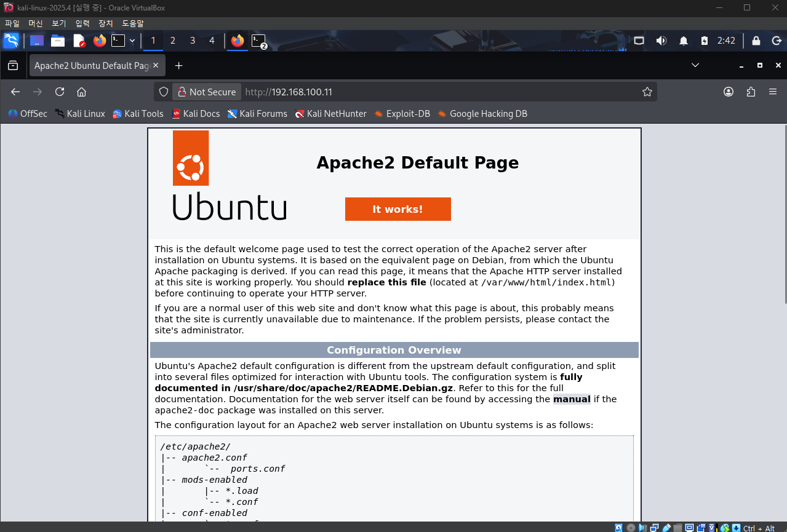787x532 pixels.
Task: Click the tracking protection shield icon
Action: pyautogui.click(x=164, y=92)
